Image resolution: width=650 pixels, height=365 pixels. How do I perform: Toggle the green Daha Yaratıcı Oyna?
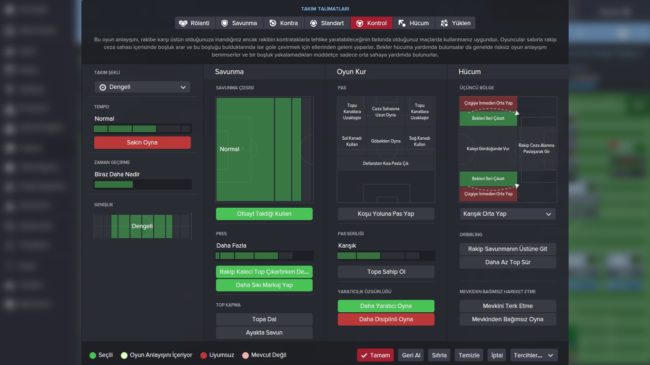(x=386, y=306)
